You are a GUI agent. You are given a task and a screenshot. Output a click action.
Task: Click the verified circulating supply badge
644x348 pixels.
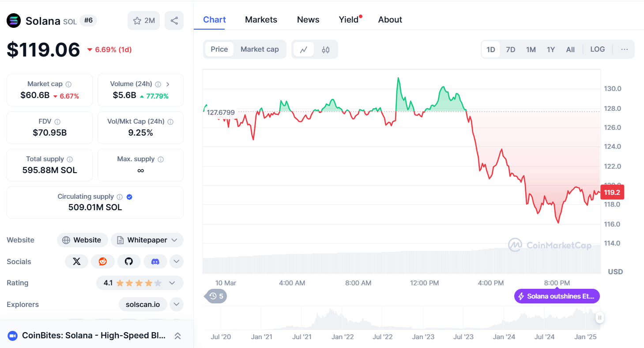pyautogui.click(x=129, y=197)
